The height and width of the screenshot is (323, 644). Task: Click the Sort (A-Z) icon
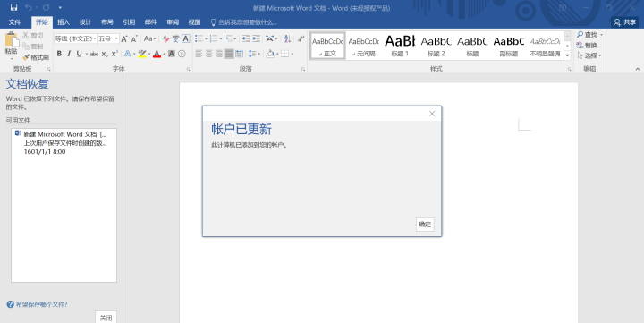(x=287, y=38)
